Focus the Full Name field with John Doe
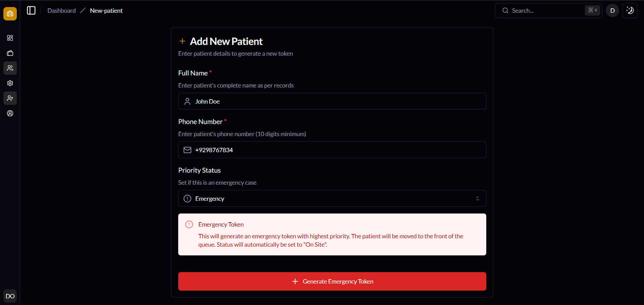The width and height of the screenshot is (644, 305). point(336,101)
